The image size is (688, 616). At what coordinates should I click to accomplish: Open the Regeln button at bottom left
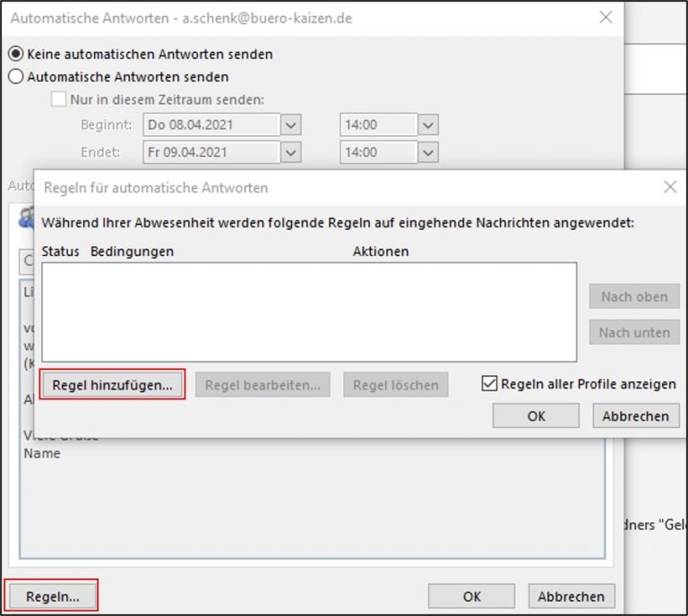[x=52, y=595]
